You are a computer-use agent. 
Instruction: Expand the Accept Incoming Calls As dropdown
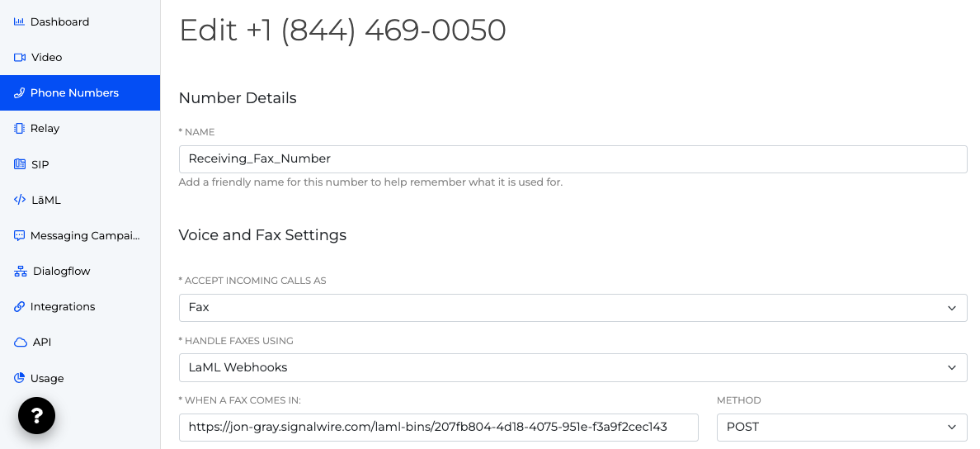[x=572, y=308]
